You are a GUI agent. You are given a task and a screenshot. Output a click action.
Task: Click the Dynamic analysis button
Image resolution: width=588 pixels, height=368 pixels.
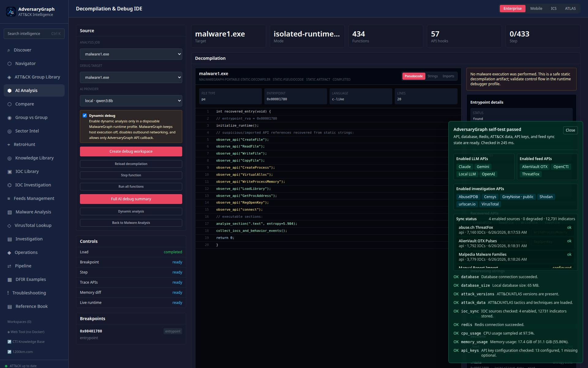[x=131, y=212]
